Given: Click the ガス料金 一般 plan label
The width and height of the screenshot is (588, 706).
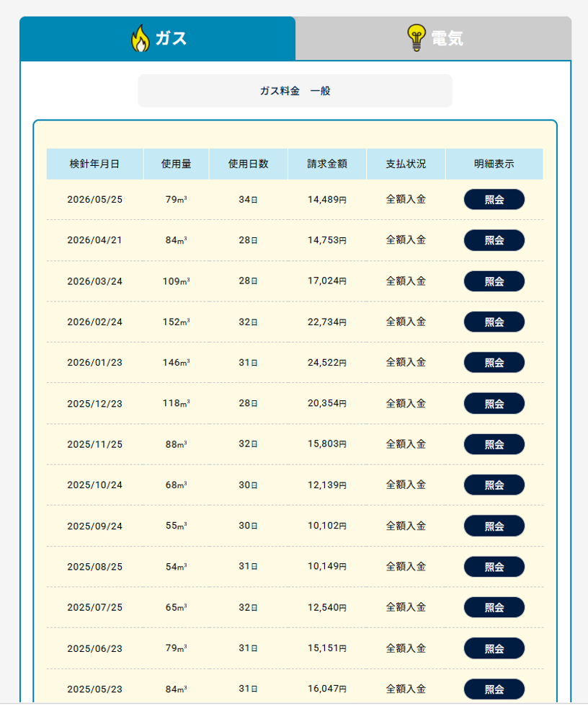Looking at the screenshot, I should [295, 91].
